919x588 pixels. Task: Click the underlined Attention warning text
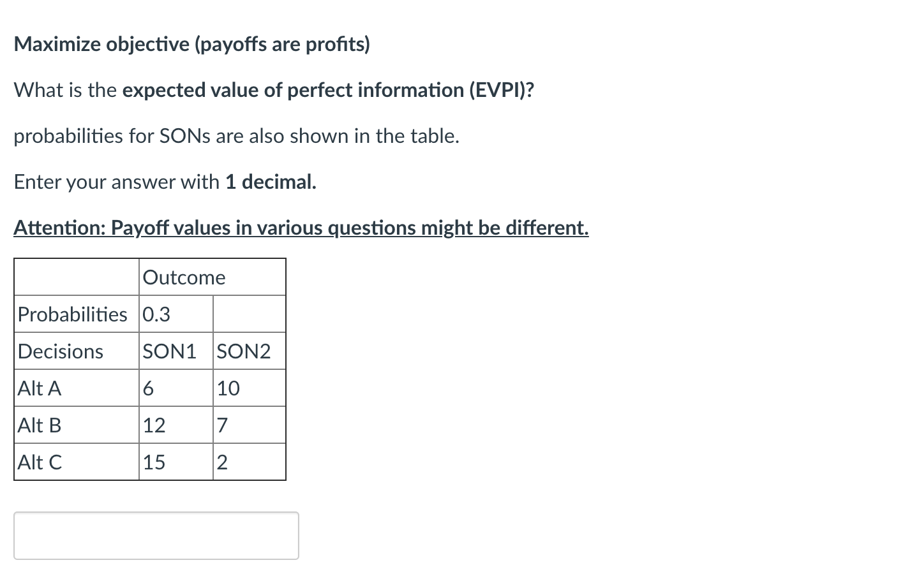(300, 228)
